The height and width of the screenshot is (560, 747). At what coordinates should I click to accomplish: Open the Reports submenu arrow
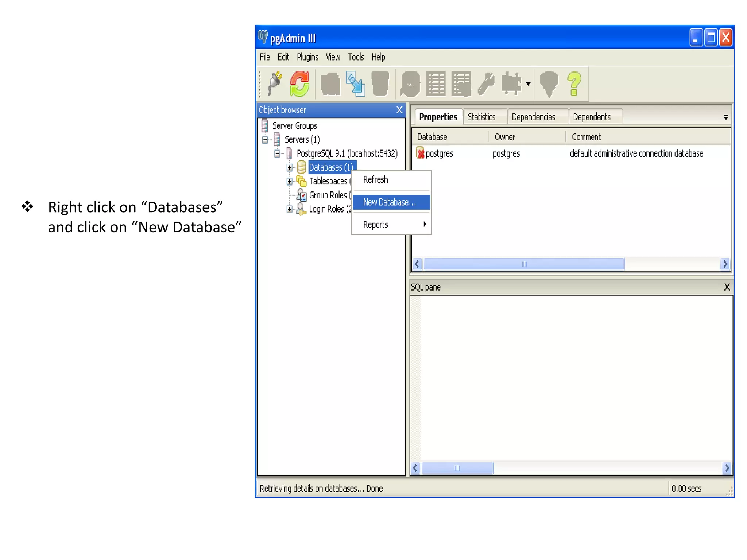pos(425,224)
